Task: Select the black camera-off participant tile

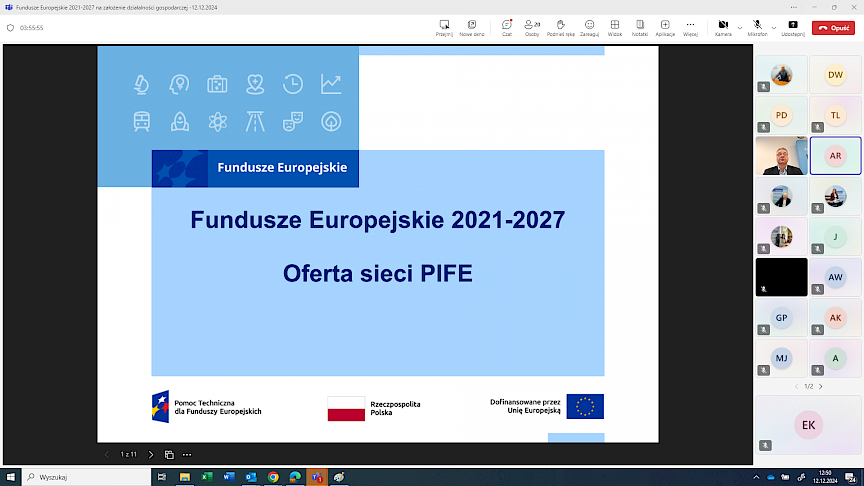Action: pos(781,277)
